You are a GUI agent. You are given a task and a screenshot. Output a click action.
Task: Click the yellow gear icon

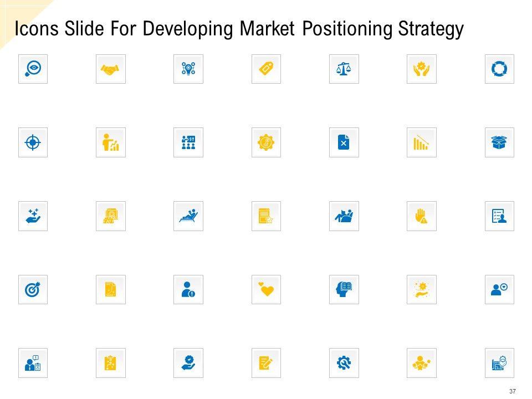(x=266, y=142)
